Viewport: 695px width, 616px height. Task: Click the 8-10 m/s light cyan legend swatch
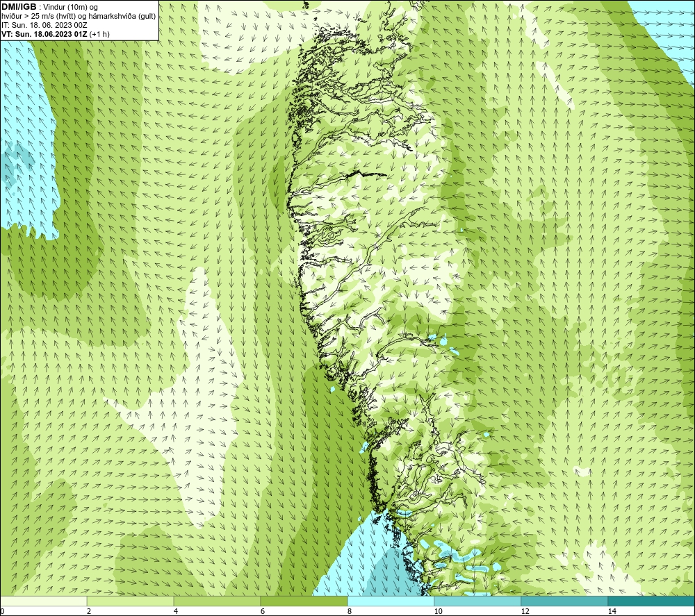pos(391,601)
